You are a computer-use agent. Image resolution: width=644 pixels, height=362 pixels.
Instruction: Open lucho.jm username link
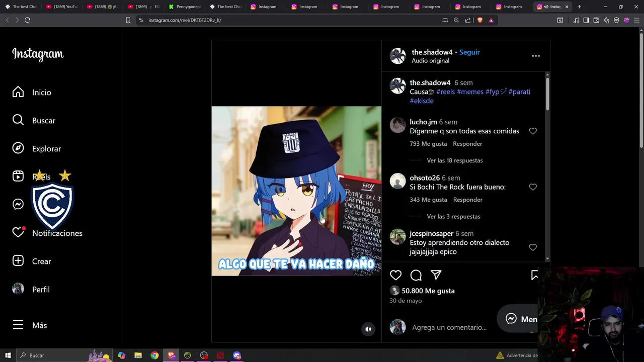(x=423, y=122)
